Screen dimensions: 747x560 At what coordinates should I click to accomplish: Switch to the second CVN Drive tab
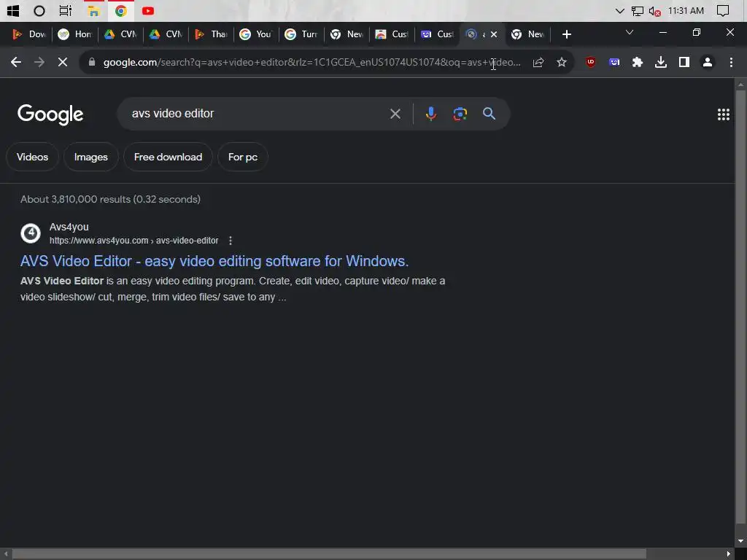[166, 34]
